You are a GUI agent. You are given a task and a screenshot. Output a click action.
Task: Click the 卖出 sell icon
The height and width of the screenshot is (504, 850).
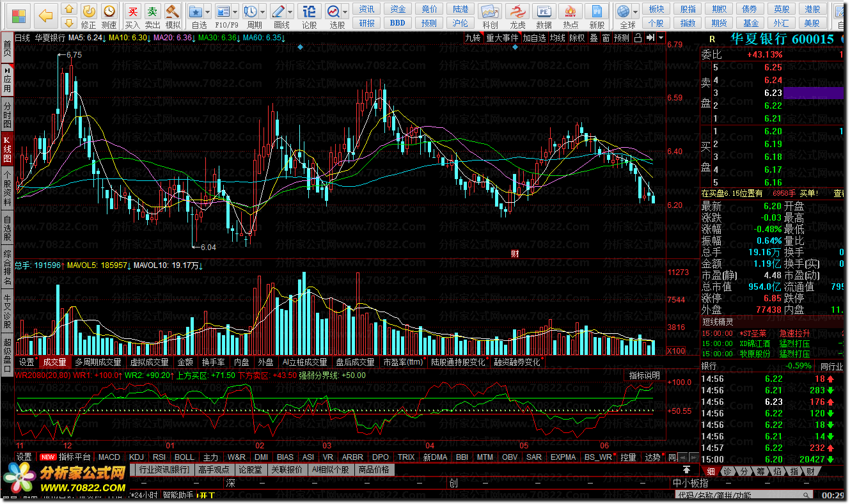click(152, 15)
